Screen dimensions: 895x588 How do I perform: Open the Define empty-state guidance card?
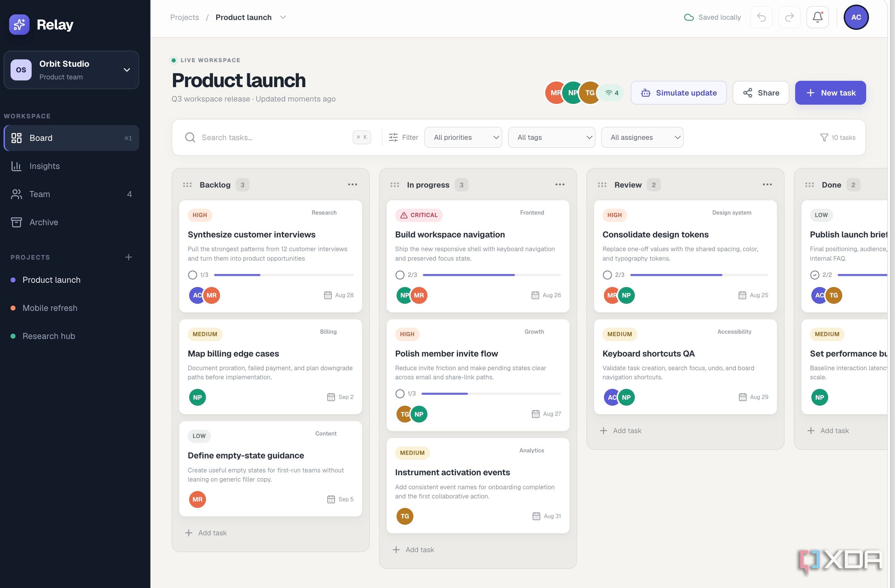(270, 469)
